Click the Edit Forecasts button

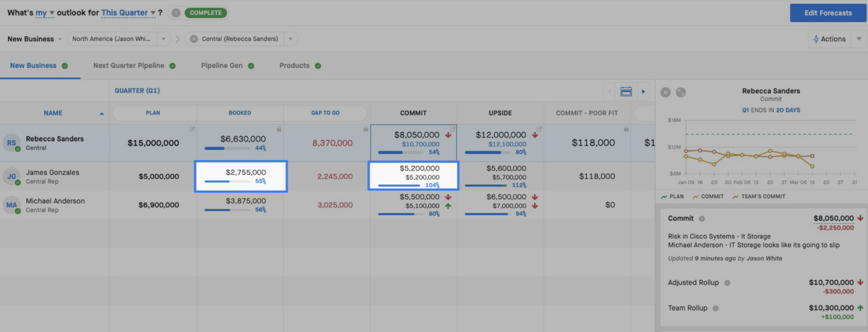point(828,13)
